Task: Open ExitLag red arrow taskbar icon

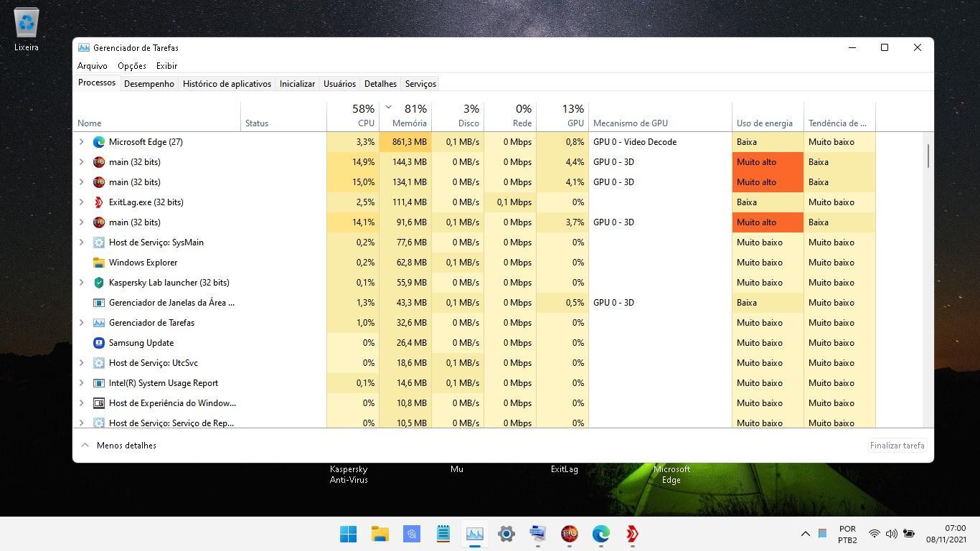Action: [633, 534]
